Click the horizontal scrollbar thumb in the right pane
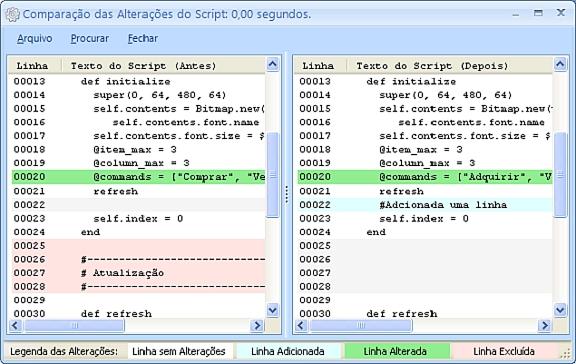Image resolution: width=576 pixels, height=364 pixels. (x=361, y=325)
